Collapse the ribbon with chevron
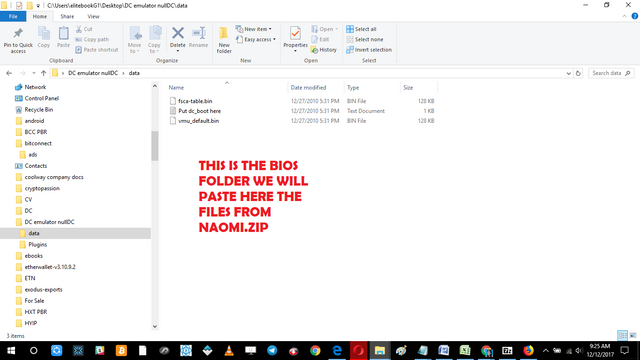This screenshot has width=640, height=360. [x=624, y=16]
